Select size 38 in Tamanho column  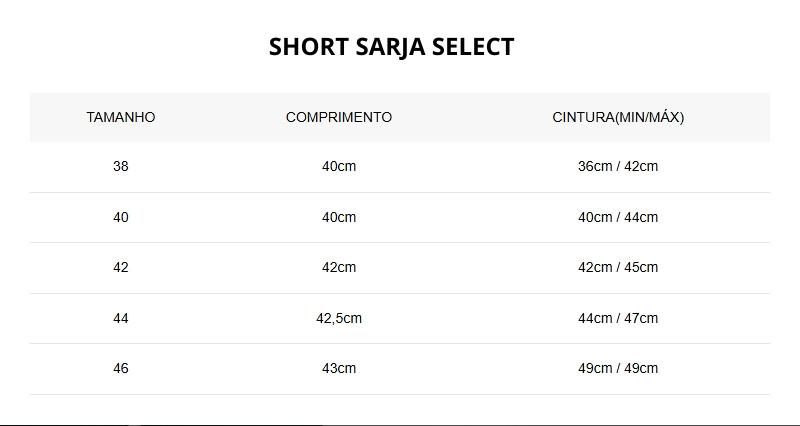pos(121,166)
